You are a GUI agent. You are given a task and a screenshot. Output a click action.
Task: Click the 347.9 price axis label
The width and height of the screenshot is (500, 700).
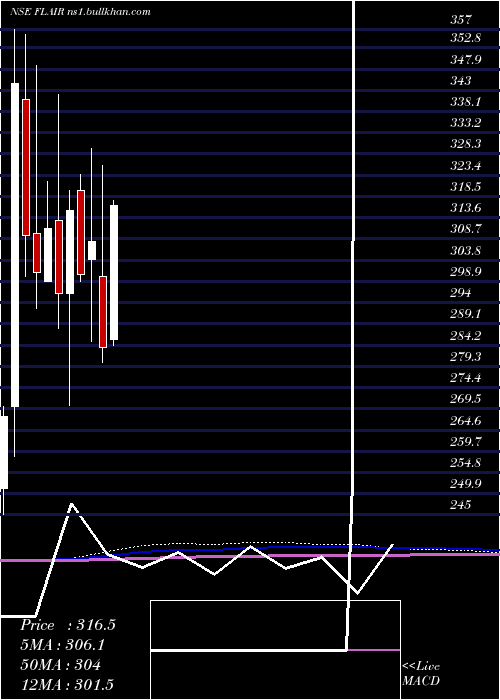465,59
